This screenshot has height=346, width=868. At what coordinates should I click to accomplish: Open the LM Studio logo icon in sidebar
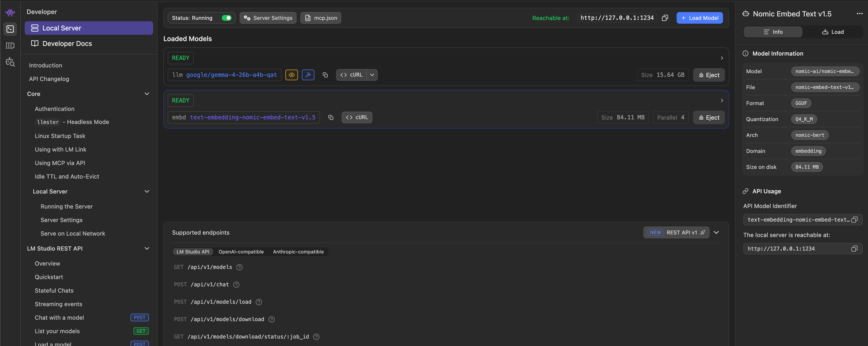(x=10, y=13)
